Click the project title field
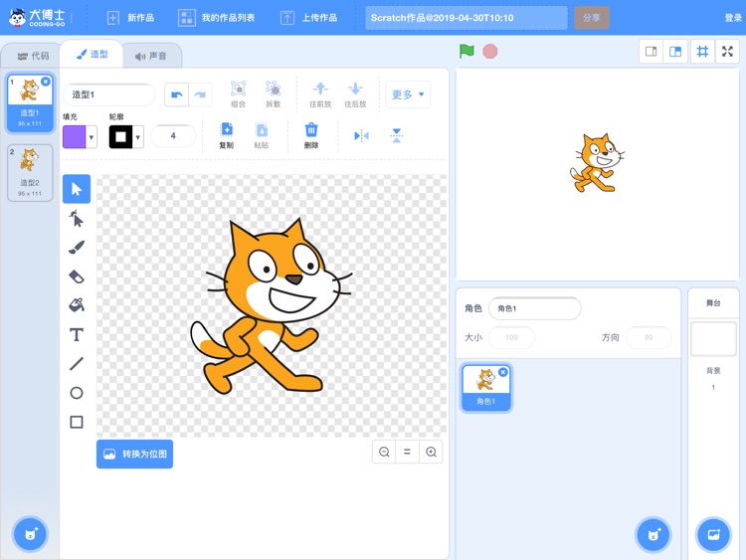746x560 pixels. (466, 18)
